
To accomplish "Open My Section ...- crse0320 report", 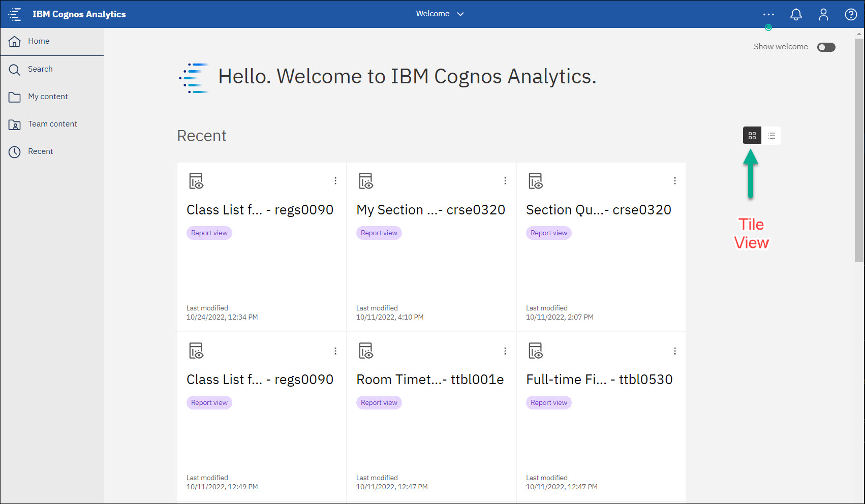I will (430, 210).
